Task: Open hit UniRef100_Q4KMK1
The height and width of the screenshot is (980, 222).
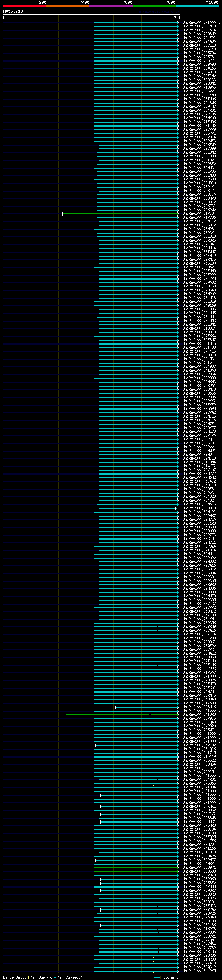Action: (x=199, y=806)
